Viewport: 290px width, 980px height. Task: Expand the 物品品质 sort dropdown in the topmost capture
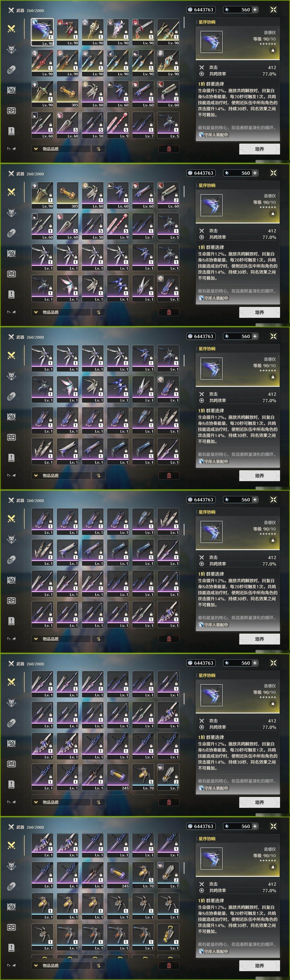click(x=61, y=149)
